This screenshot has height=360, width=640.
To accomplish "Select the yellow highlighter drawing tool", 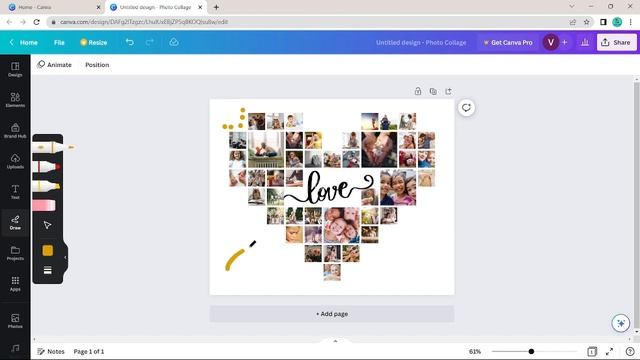I will click(x=47, y=186).
